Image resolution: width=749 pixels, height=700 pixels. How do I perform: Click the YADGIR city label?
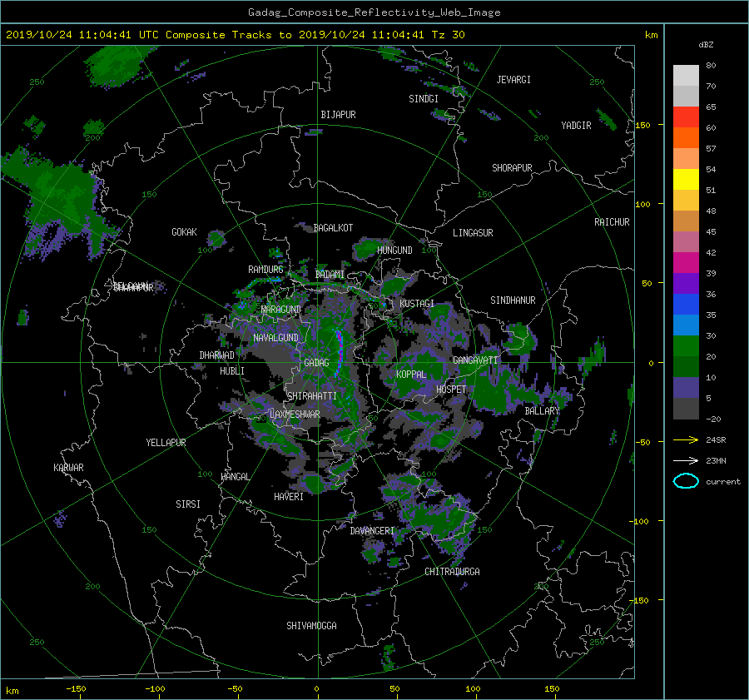coord(576,125)
